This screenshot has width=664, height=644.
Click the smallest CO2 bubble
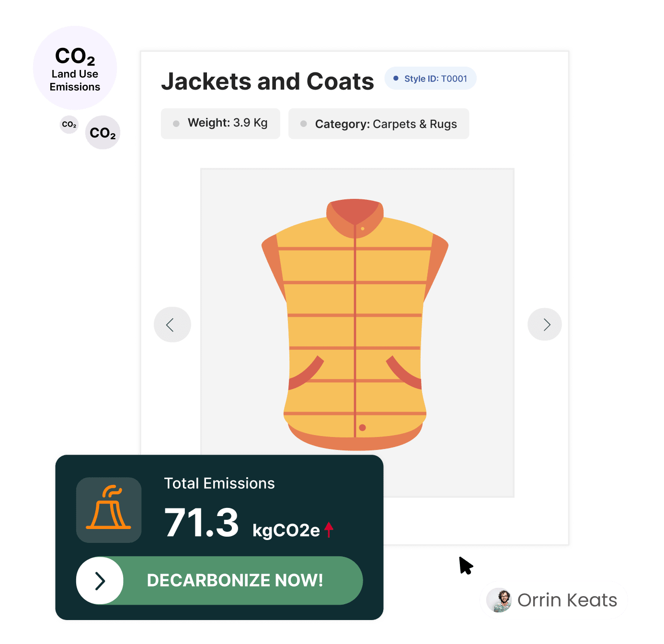[69, 124]
